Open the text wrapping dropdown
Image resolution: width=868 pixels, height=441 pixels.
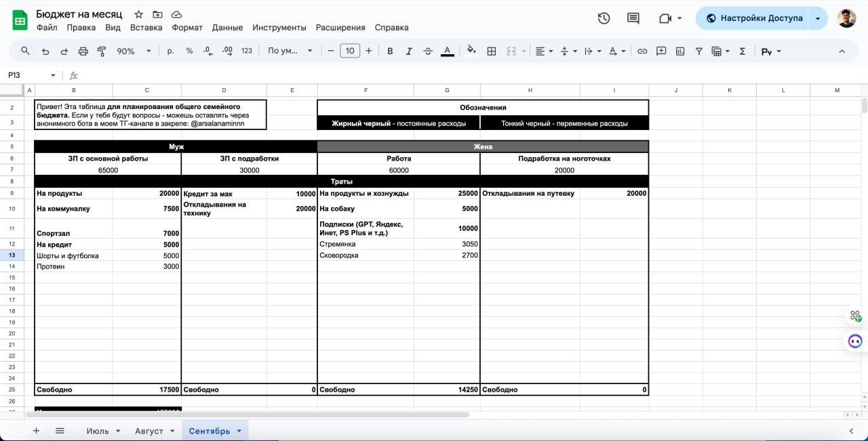(x=592, y=51)
